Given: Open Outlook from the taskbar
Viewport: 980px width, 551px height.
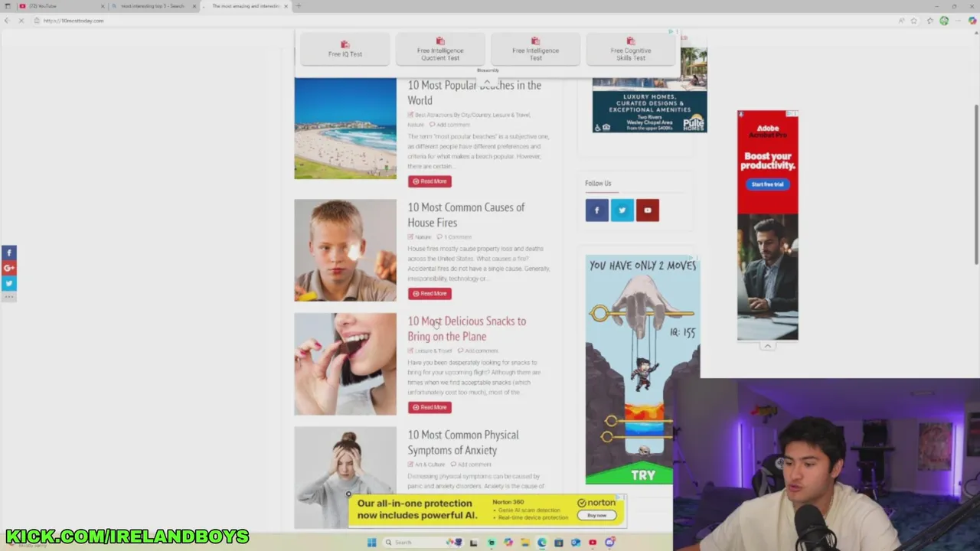Looking at the screenshot, I should pyautogui.click(x=575, y=543).
